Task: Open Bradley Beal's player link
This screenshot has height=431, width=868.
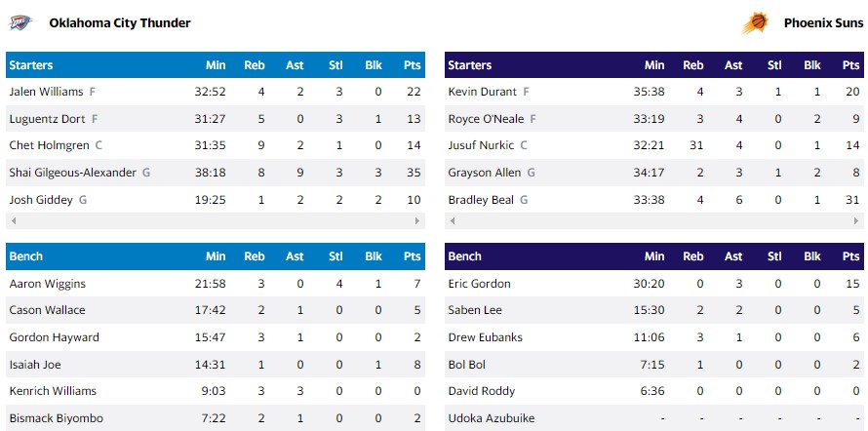Action: coord(482,200)
